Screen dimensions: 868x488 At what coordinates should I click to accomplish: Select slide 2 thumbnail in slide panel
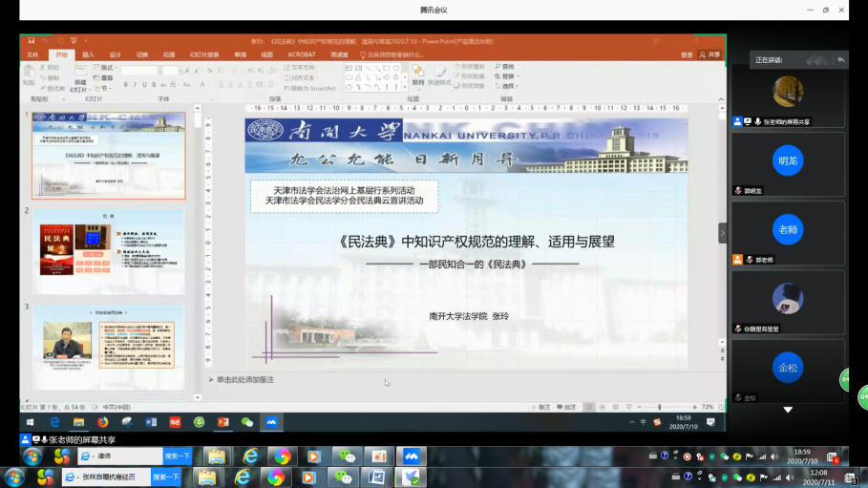click(x=109, y=251)
